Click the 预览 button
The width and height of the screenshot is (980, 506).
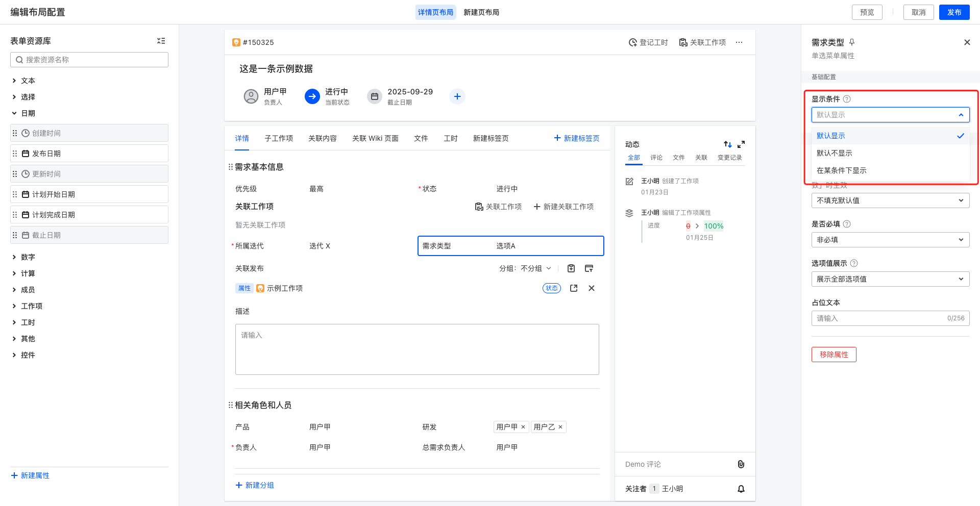(867, 12)
